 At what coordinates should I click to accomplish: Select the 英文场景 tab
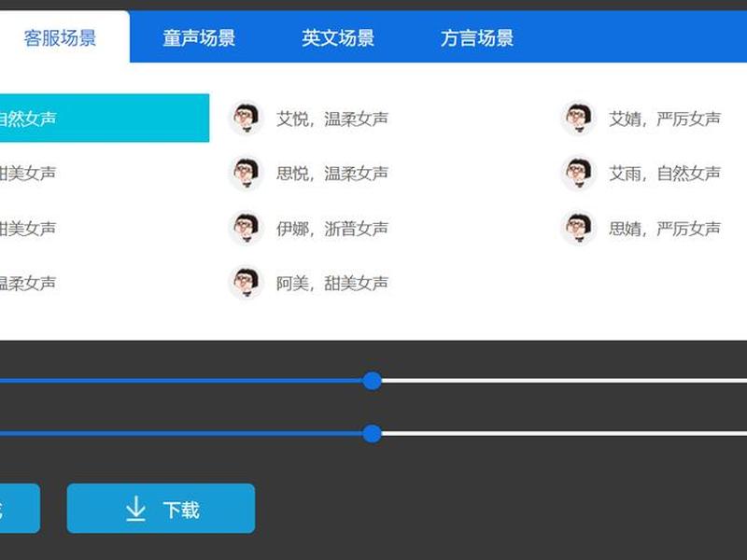(338, 38)
